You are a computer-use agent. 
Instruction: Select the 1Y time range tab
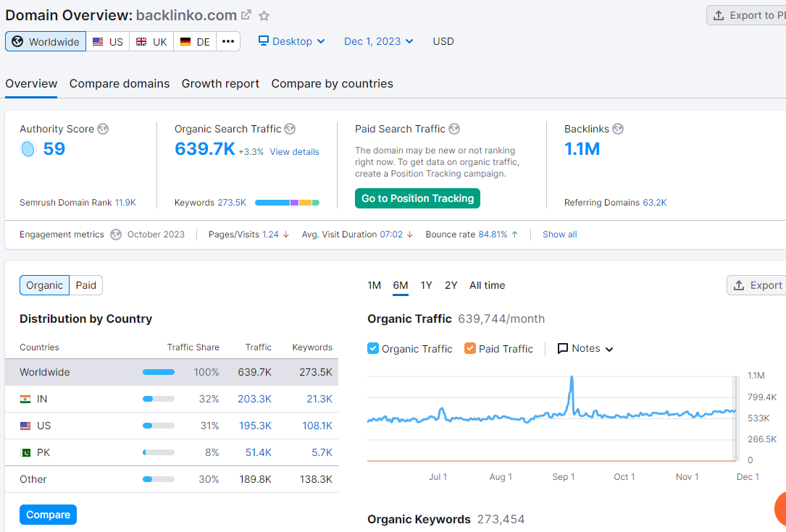coord(426,285)
